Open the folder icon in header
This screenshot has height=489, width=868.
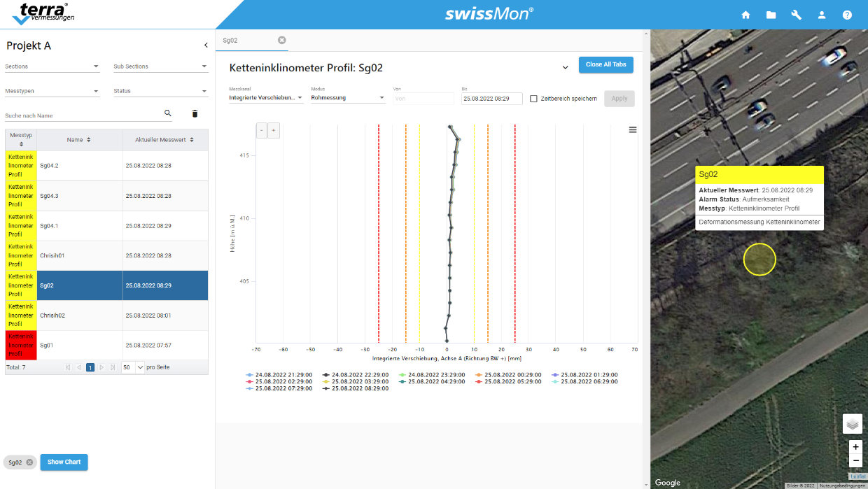[771, 15]
